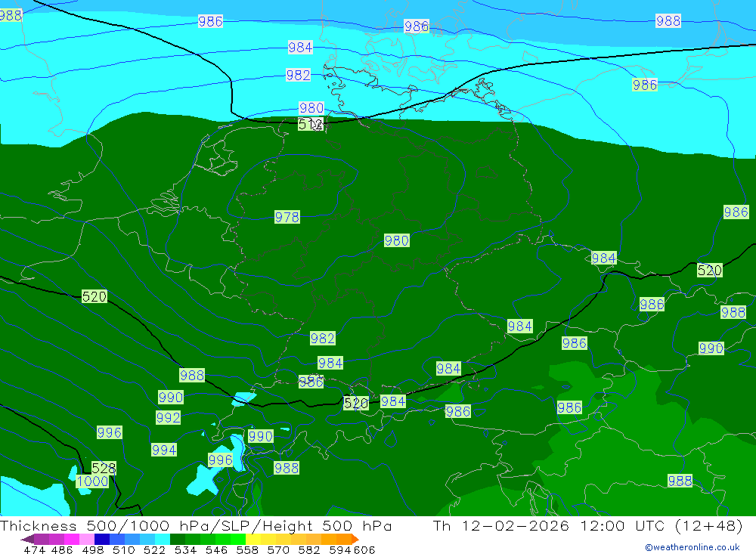Click the 512 thickness contour label

(310, 124)
